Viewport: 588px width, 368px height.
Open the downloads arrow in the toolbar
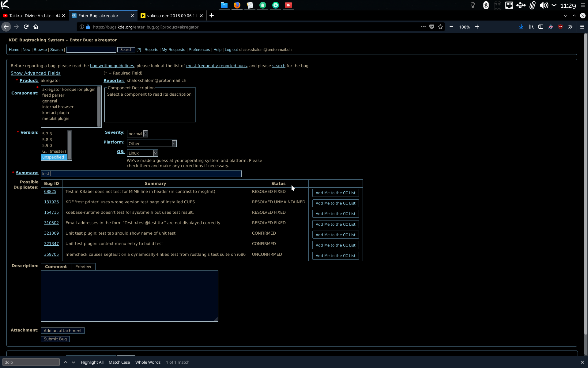coord(521,27)
